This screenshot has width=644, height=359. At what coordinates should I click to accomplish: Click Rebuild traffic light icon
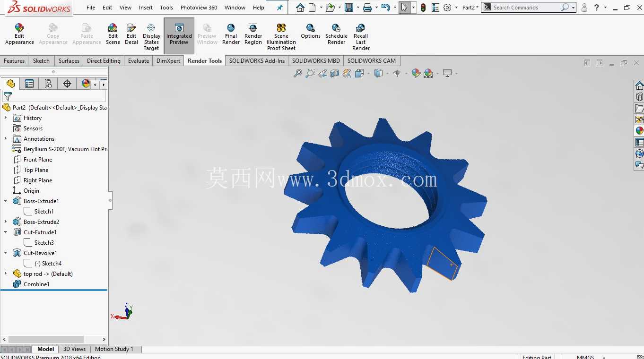(x=423, y=8)
